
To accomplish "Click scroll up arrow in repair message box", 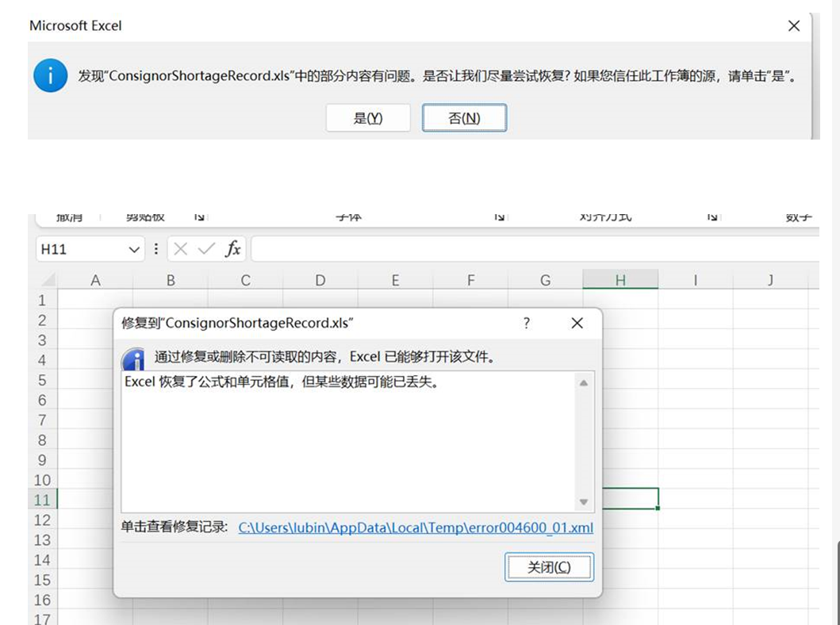I will 584,383.
